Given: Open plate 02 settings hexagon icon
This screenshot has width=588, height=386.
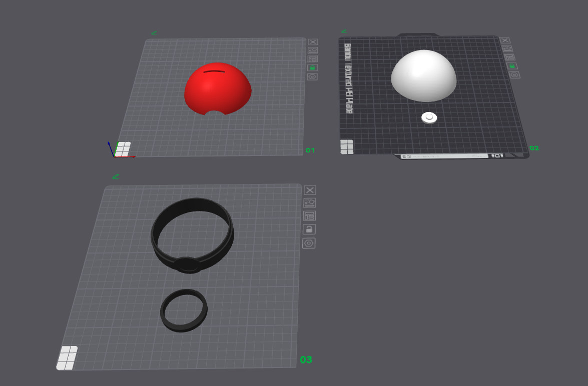Looking at the screenshot, I should pos(514,75).
